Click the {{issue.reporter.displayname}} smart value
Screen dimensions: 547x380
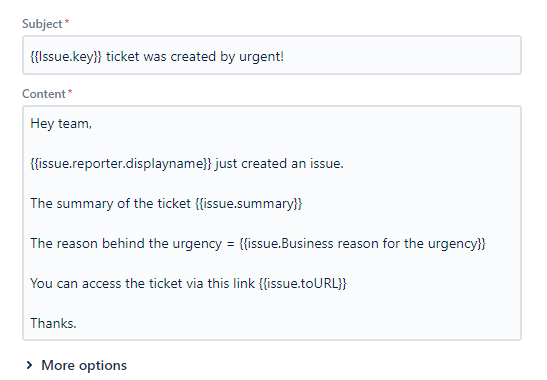coord(121,163)
